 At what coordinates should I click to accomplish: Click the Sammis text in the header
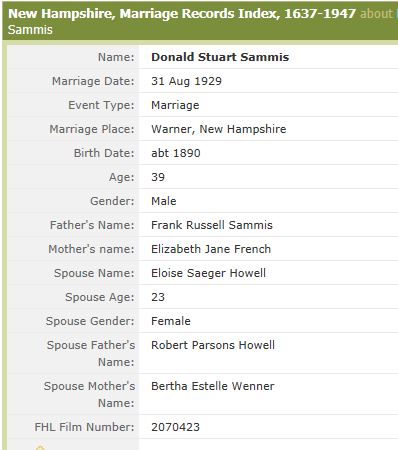pos(30,30)
